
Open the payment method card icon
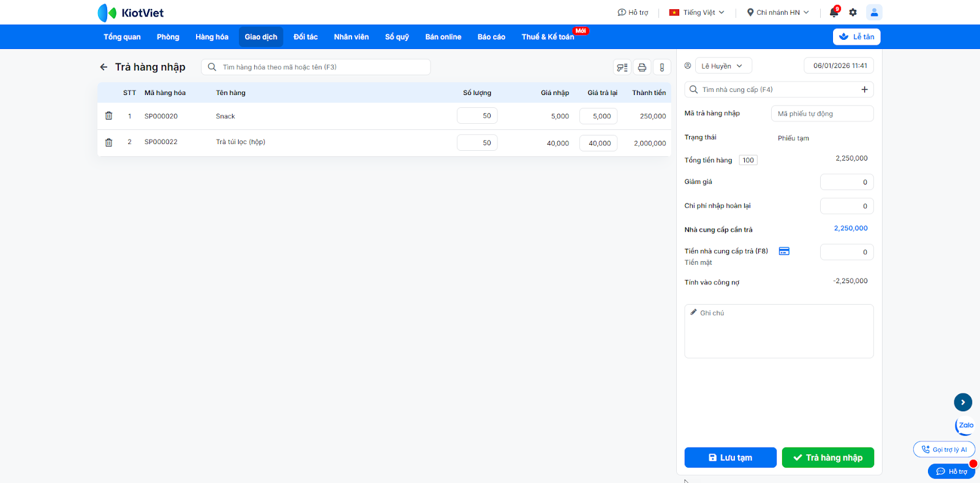[784, 251]
